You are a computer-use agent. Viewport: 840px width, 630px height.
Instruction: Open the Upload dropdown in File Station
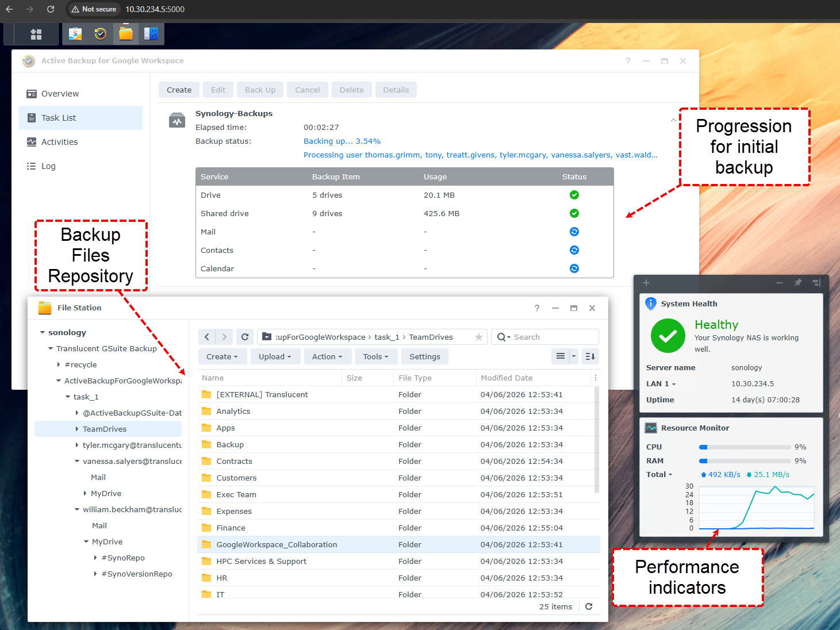(x=275, y=356)
